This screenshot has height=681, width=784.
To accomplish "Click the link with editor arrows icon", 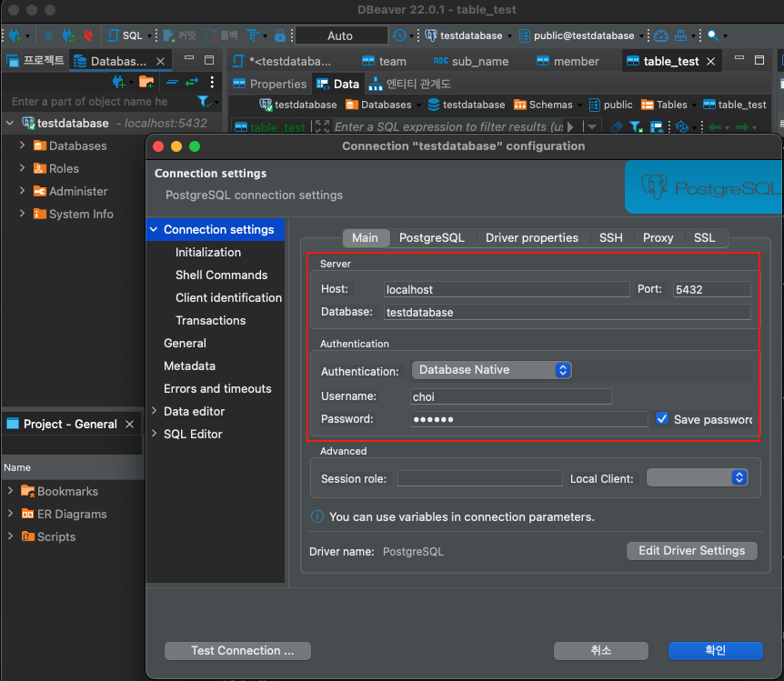I will pyautogui.click(x=192, y=82).
